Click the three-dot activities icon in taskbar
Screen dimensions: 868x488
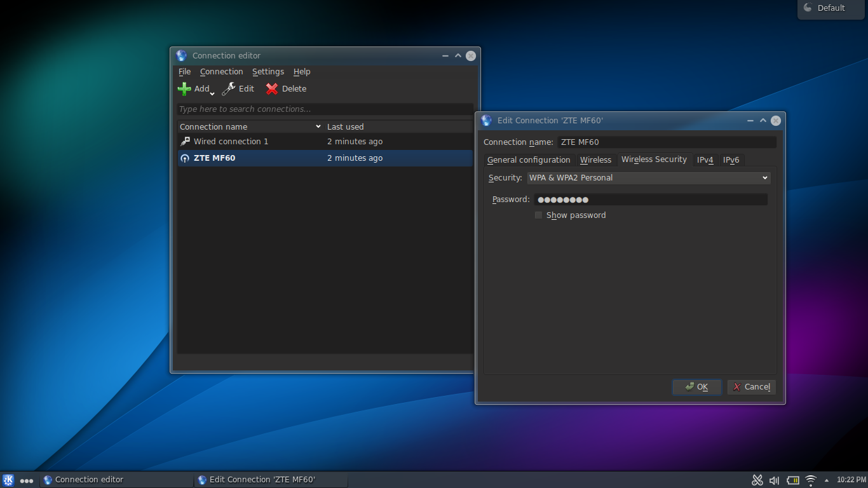click(27, 481)
